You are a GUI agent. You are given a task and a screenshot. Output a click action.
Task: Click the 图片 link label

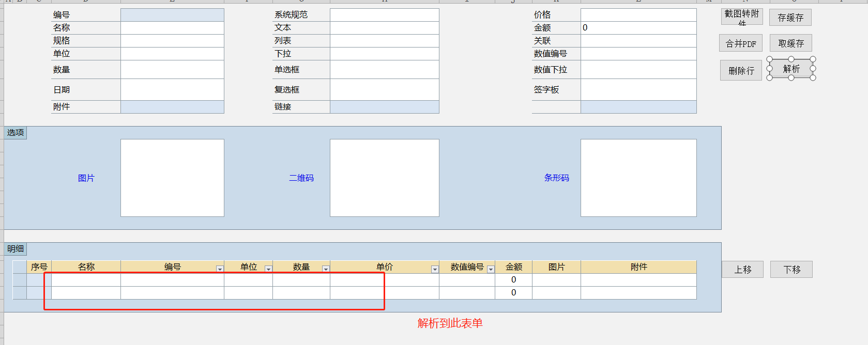point(86,178)
